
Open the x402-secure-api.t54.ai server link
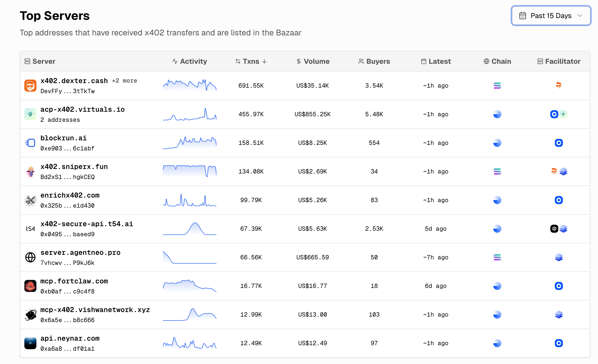[x=87, y=224]
